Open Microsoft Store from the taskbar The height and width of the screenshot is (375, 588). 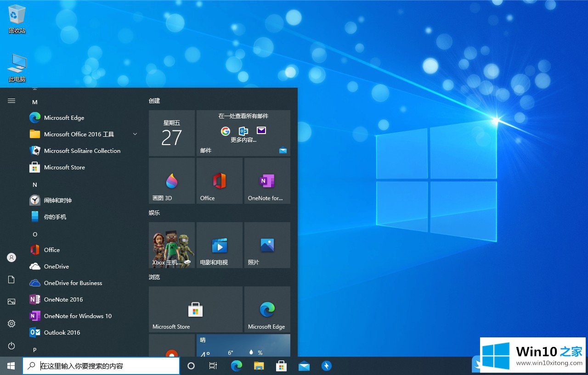[281, 366]
